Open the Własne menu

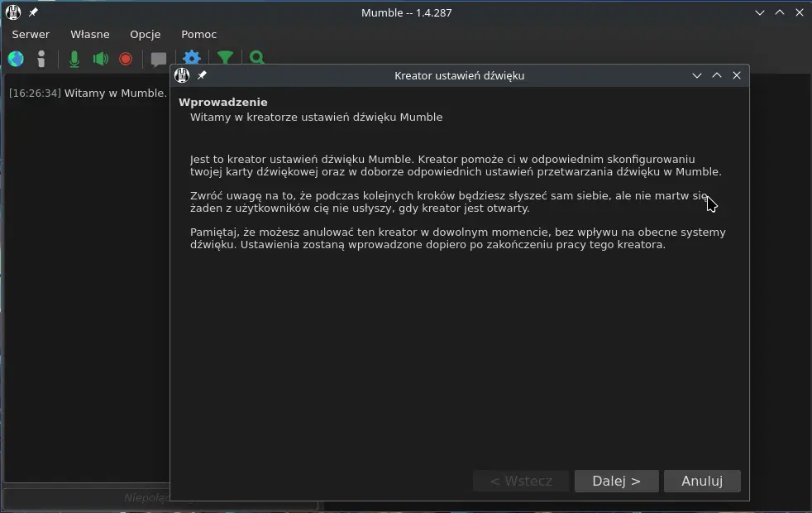point(89,34)
